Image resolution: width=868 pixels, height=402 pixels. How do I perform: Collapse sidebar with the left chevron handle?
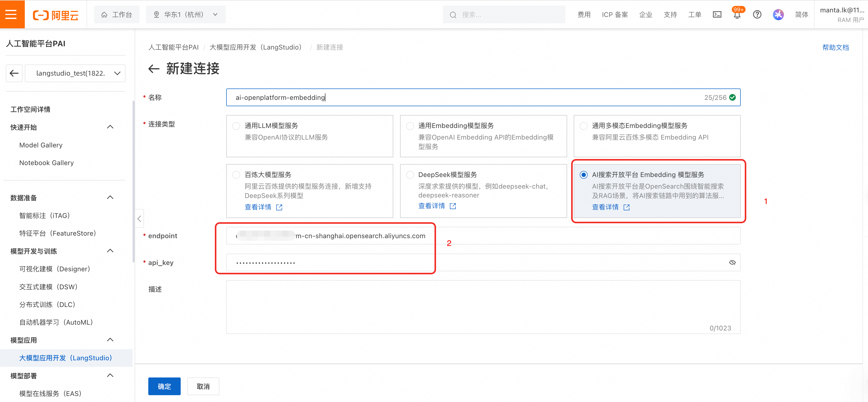pyautogui.click(x=139, y=219)
